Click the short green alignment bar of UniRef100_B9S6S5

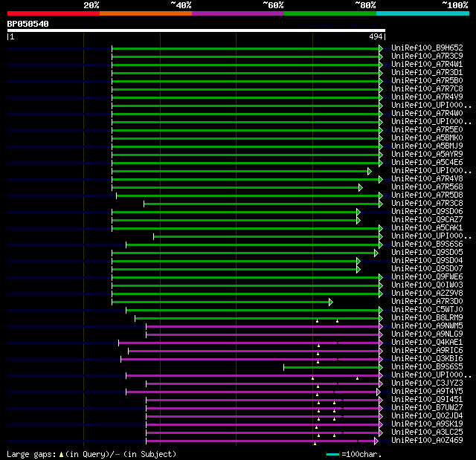[x=331, y=368]
